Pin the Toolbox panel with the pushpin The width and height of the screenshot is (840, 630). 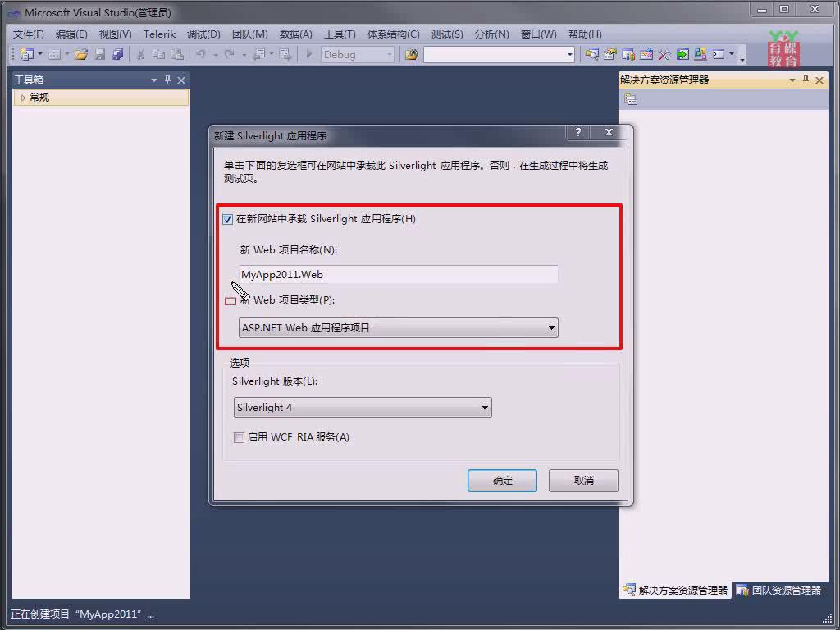(x=167, y=80)
